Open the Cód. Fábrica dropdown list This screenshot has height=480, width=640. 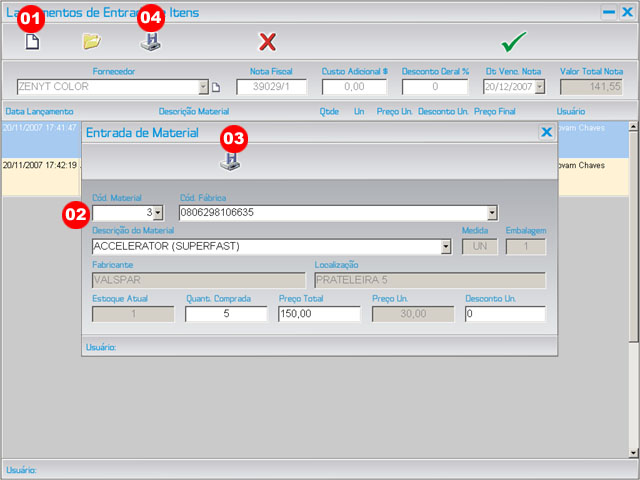click(491, 213)
